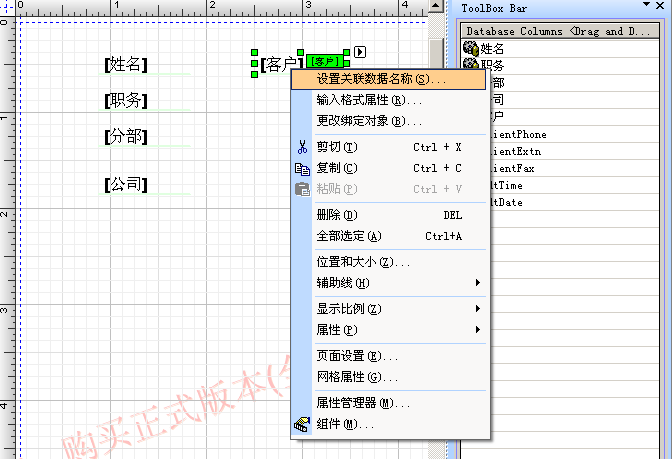This screenshot has width=672, height=459.
Task: Click the copy icon beside 复制
Action: tap(302, 168)
